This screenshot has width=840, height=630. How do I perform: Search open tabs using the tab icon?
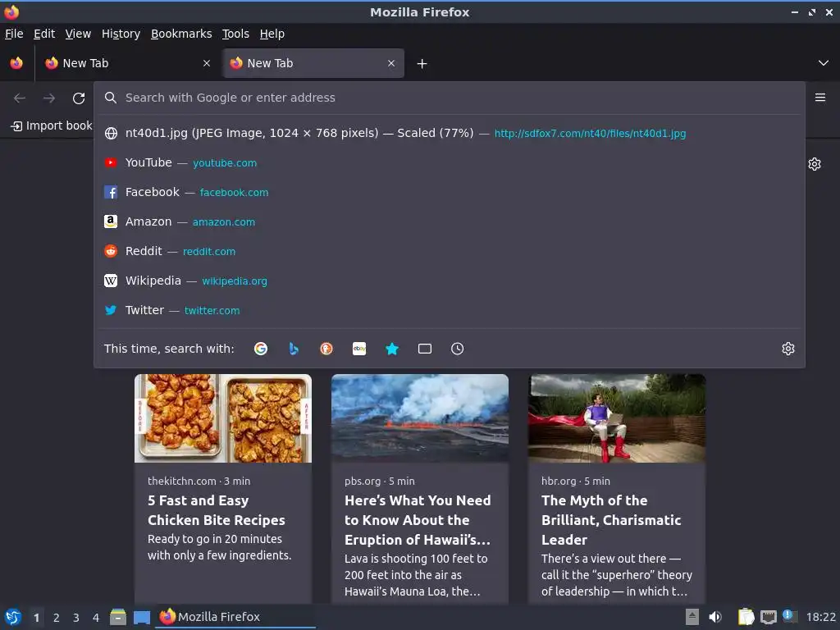tap(425, 349)
